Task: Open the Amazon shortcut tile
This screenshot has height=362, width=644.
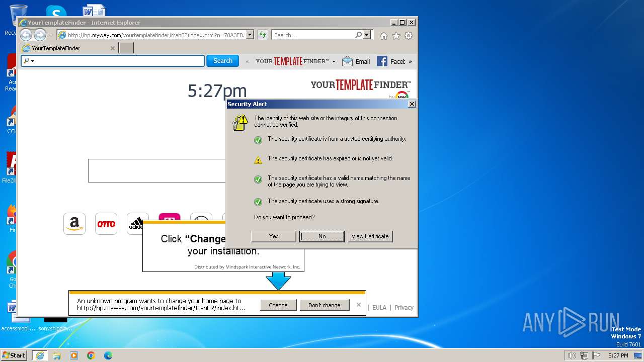Action: click(x=74, y=224)
